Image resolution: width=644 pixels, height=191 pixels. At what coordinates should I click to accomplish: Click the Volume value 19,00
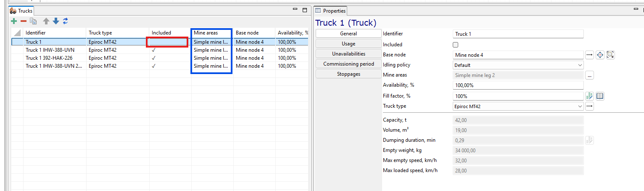pos(518,130)
